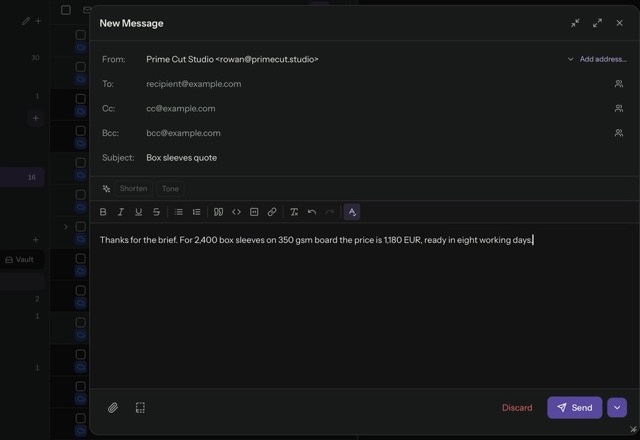The height and width of the screenshot is (440, 640).
Task: Shorten the message with AI
Action: click(133, 189)
